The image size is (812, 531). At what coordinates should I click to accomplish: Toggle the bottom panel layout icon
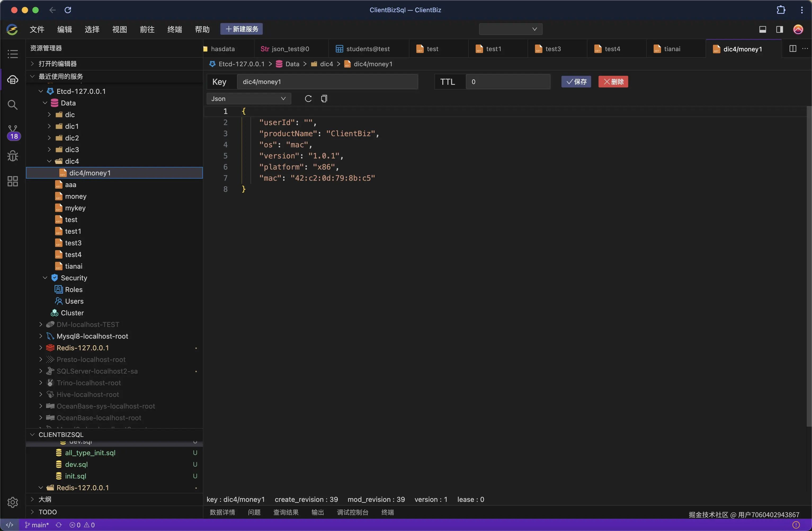click(x=763, y=29)
